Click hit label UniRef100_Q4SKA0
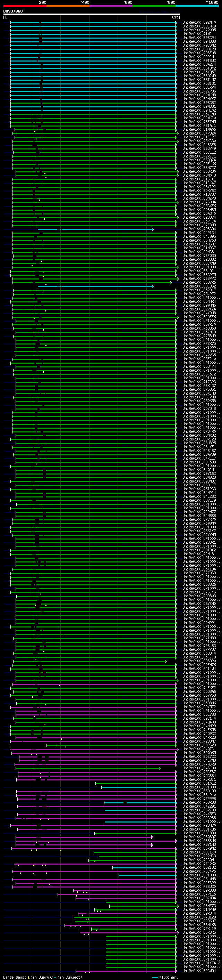Image resolution: width=222 pixels, height=980 pixels. pyautogui.click(x=199, y=768)
